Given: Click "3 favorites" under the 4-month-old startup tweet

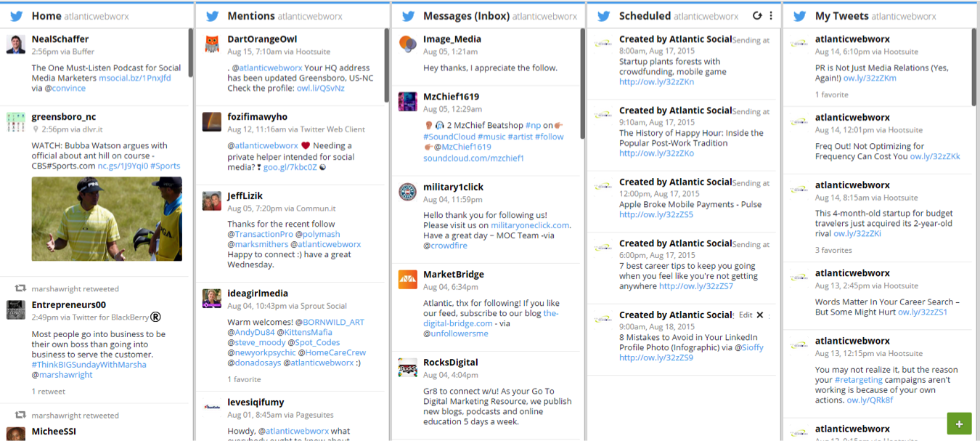Looking at the screenshot, I should tap(833, 250).
